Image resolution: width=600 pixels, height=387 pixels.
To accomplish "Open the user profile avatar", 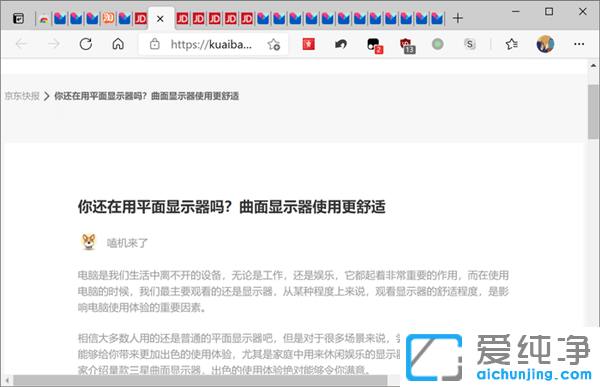I will (545, 44).
